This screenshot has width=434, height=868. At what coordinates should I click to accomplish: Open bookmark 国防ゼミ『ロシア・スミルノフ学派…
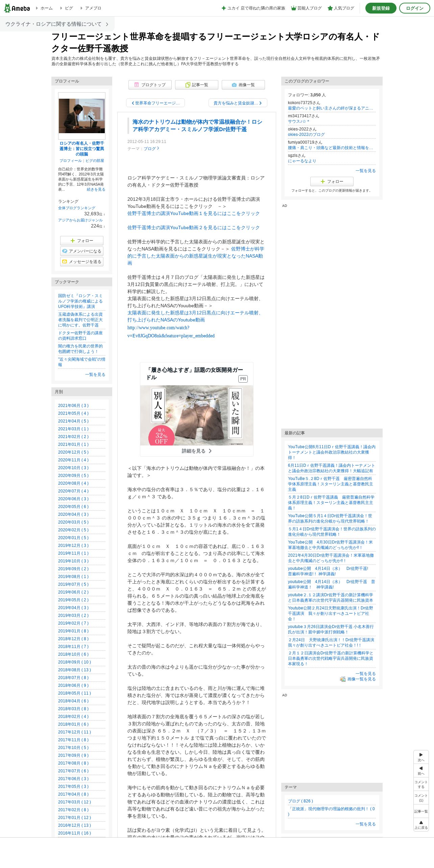80,301
